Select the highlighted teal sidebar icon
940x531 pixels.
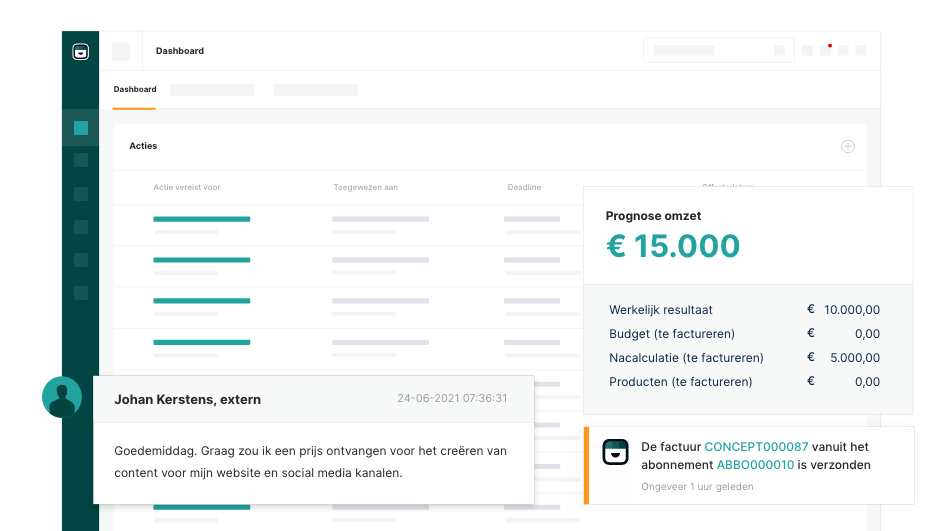coord(81,128)
